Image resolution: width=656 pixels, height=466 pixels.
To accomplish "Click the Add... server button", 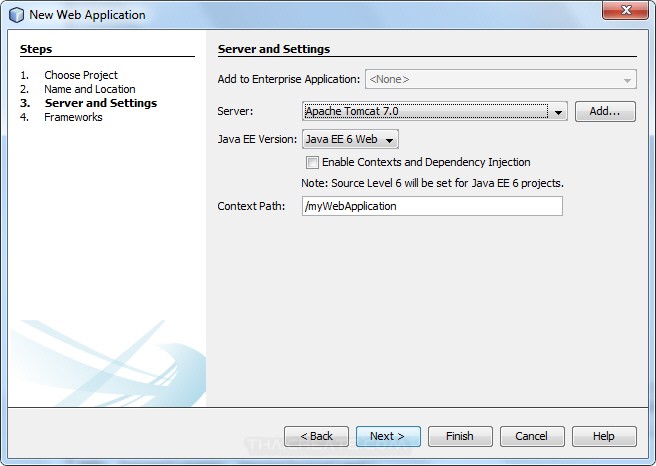I will pyautogui.click(x=605, y=112).
